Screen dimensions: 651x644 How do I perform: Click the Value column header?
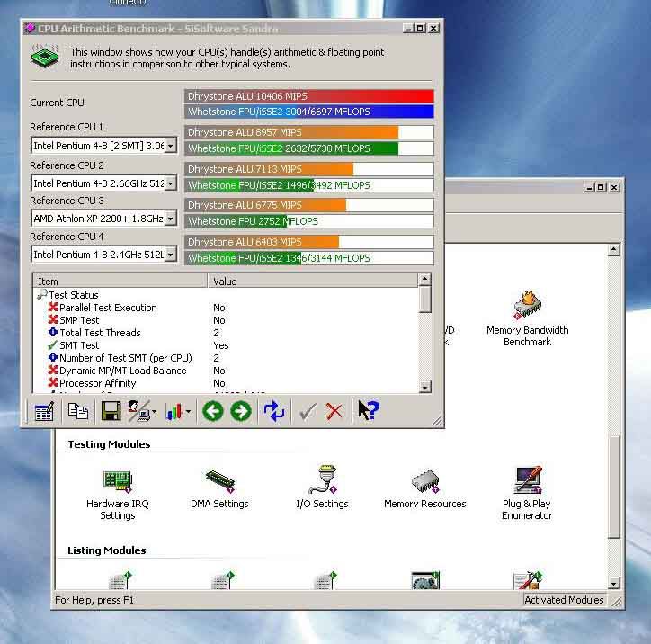coord(313,282)
